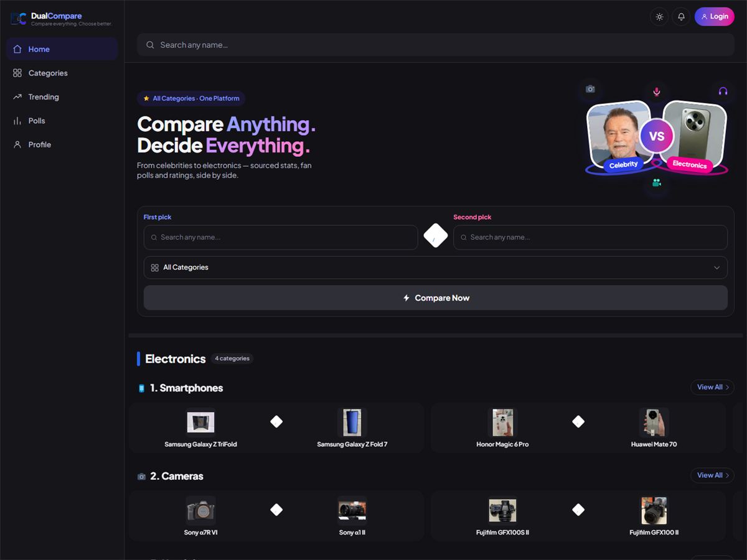The height and width of the screenshot is (560, 747).
Task: Click the Electronics section heading
Action: (175, 359)
